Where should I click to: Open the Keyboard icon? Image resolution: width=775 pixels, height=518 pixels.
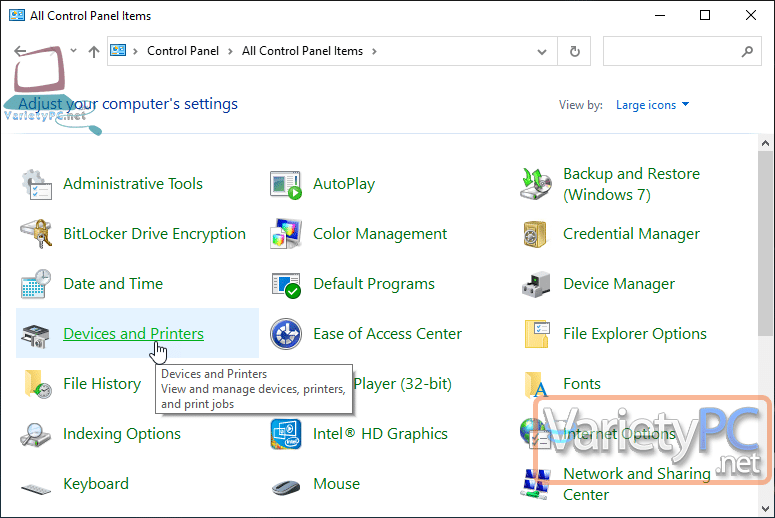(36, 488)
